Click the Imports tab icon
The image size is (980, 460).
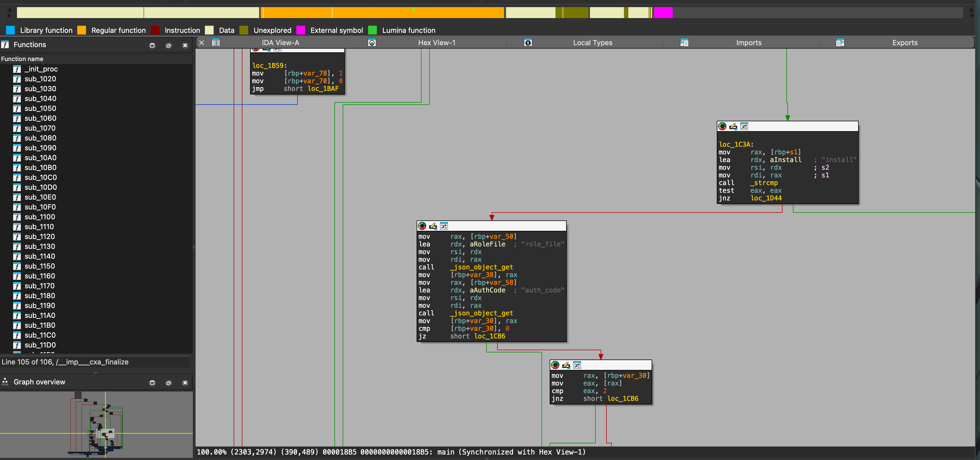[x=684, y=43]
